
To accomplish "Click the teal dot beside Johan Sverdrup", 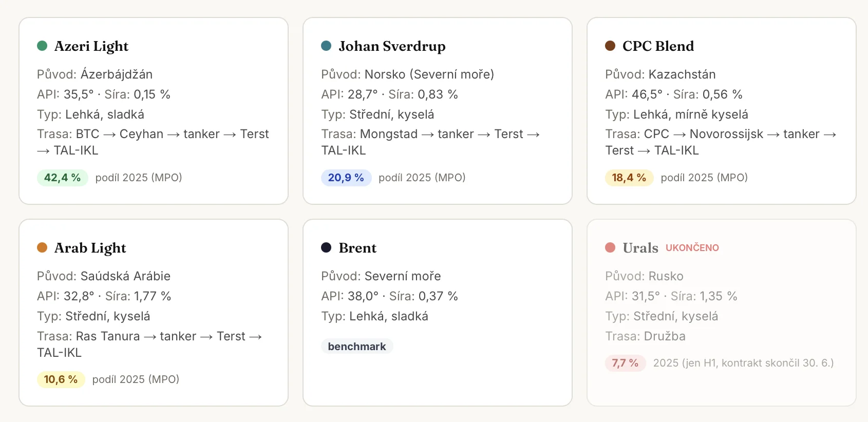I will [x=326, y=46].
